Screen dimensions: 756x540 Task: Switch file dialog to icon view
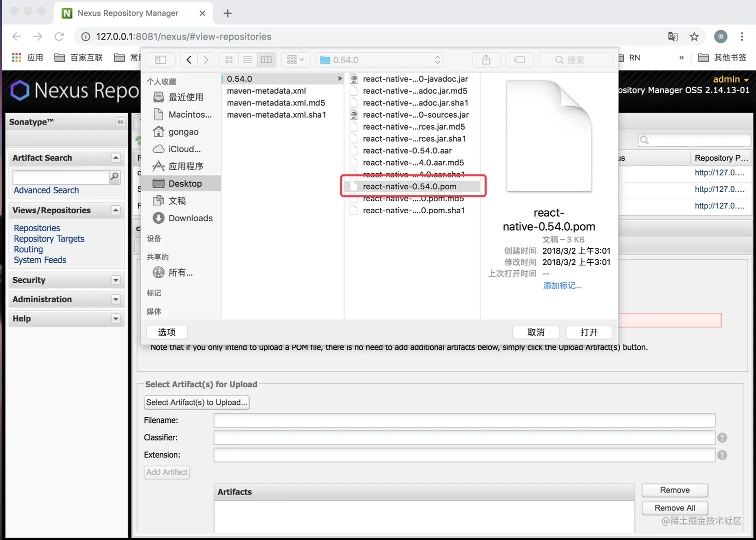click(x=229, y=60)
